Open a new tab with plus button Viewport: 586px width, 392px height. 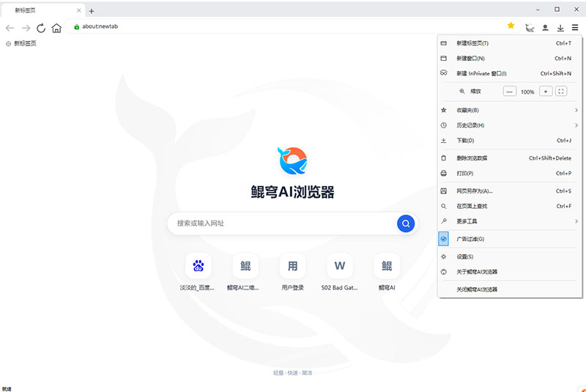pos(92,11)
